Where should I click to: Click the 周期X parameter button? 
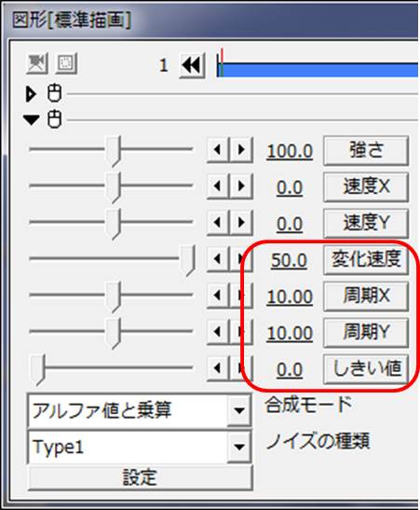click(x=366, y=296)
